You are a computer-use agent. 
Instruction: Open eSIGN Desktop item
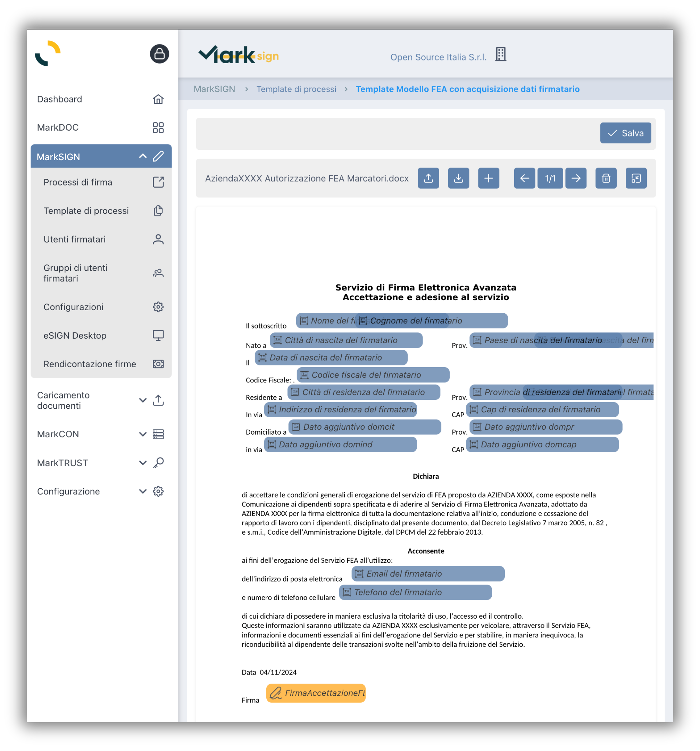[x=101, y=336]
